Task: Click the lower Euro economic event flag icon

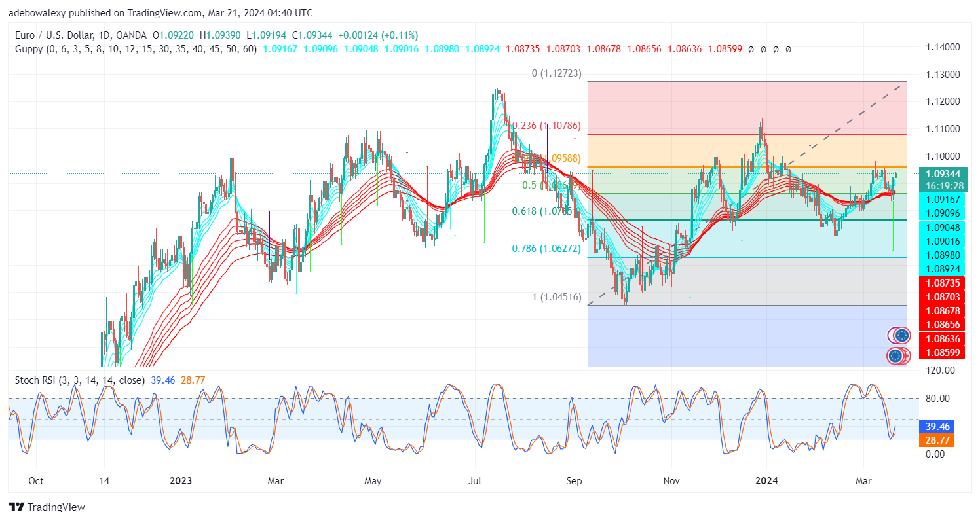Action: click(x=897, y=356)
